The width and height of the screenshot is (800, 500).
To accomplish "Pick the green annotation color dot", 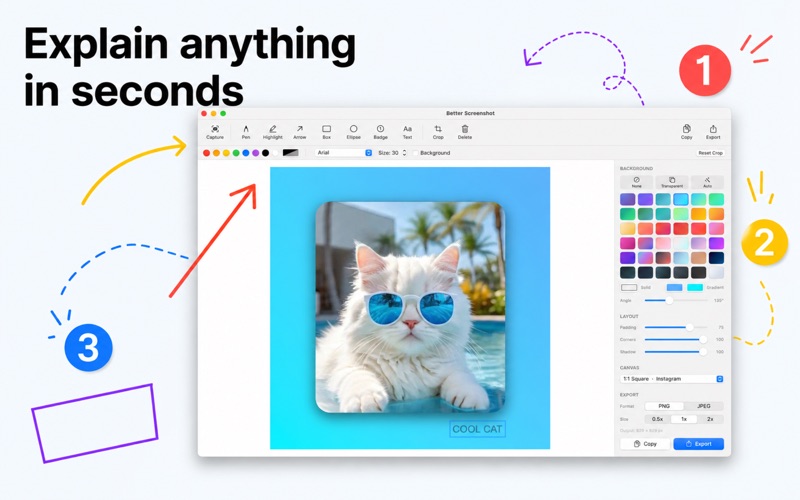I will pyautogui.click(x=236, y=153).
